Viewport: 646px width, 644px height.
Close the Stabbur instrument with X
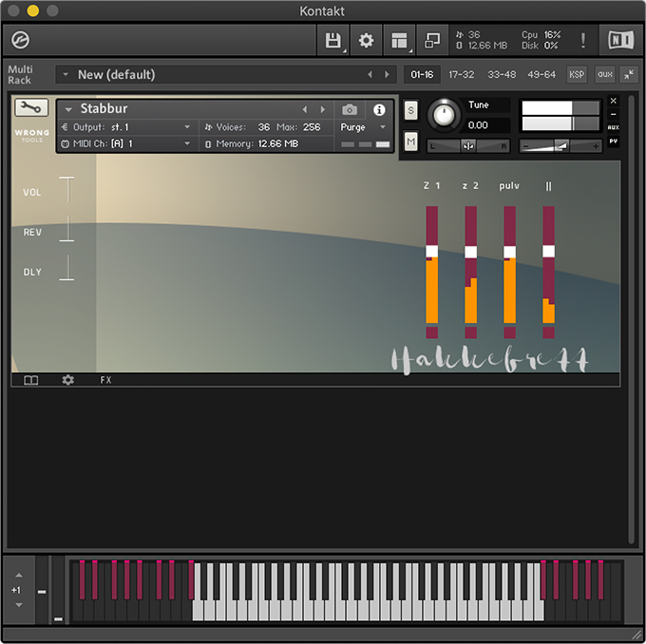613,101
